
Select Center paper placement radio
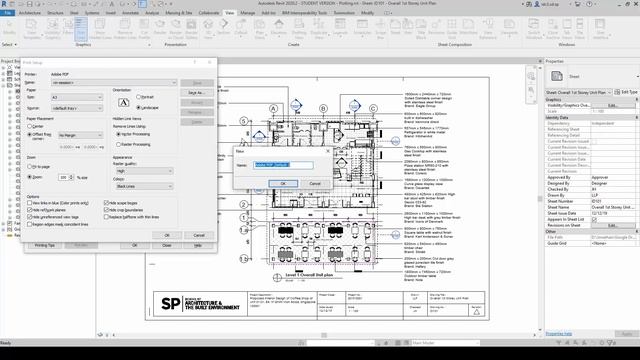[29, 127]
